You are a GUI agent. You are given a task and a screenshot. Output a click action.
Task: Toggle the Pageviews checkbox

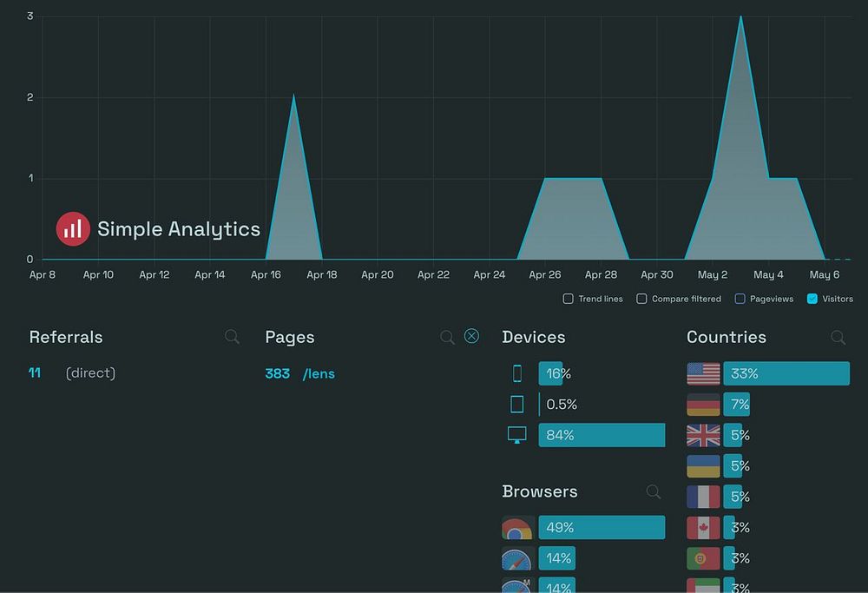pyautogui.click(x=740, y=299)
